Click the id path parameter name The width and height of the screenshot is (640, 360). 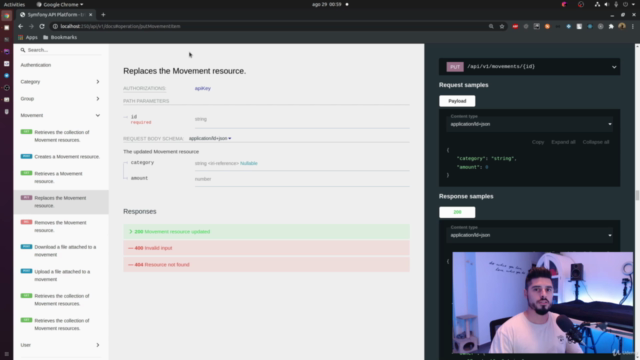click(134, 117)
